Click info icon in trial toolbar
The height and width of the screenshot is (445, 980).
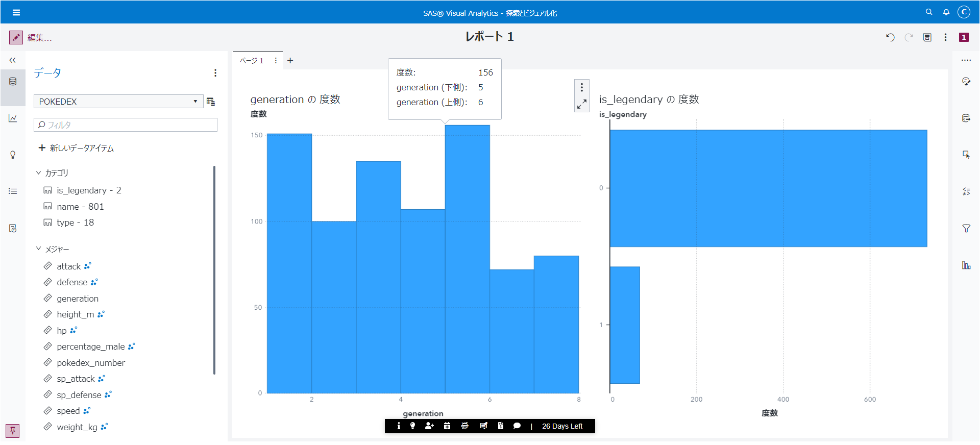click(399, 426)
